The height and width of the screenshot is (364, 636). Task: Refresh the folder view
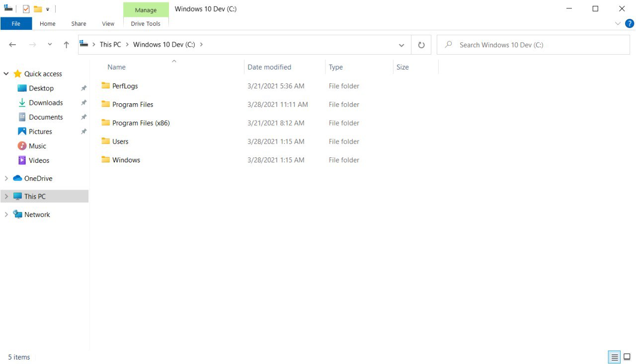[x=421, y=45]
